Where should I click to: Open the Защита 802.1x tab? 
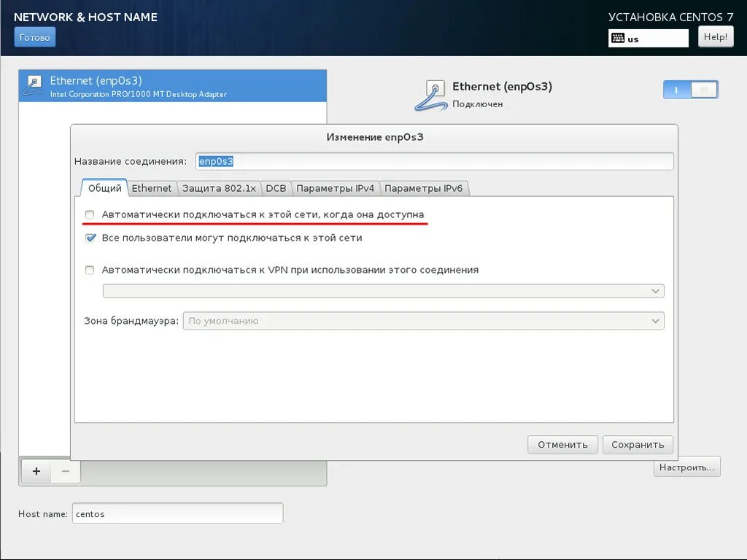coord(219,188)
